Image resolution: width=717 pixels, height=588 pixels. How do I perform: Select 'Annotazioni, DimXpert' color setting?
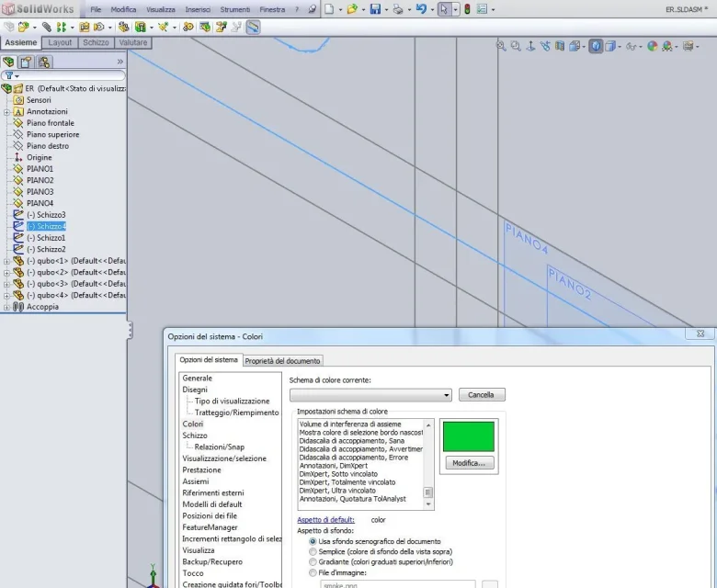[334, 466]
